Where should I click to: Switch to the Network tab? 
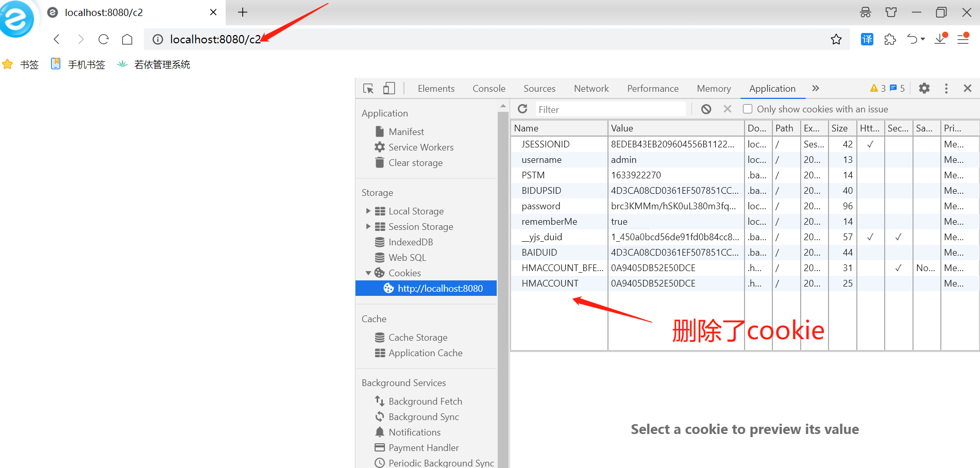pos(592,89)
